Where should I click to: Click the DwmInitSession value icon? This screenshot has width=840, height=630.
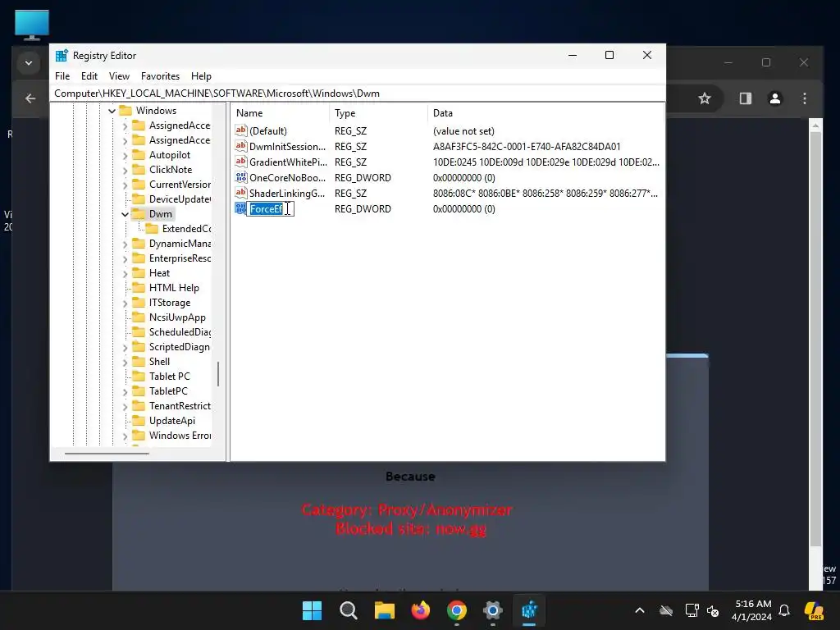(241, 146)
